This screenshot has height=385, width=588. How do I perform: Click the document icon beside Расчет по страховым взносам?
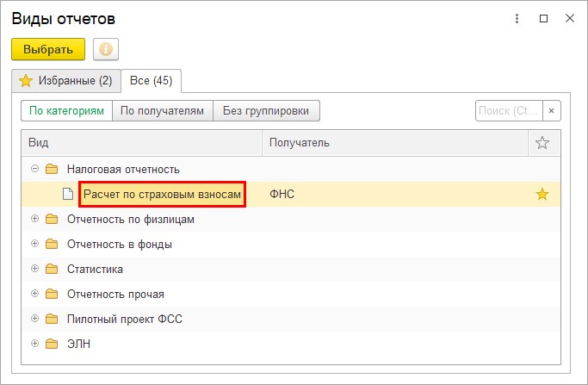coord(68,194)
